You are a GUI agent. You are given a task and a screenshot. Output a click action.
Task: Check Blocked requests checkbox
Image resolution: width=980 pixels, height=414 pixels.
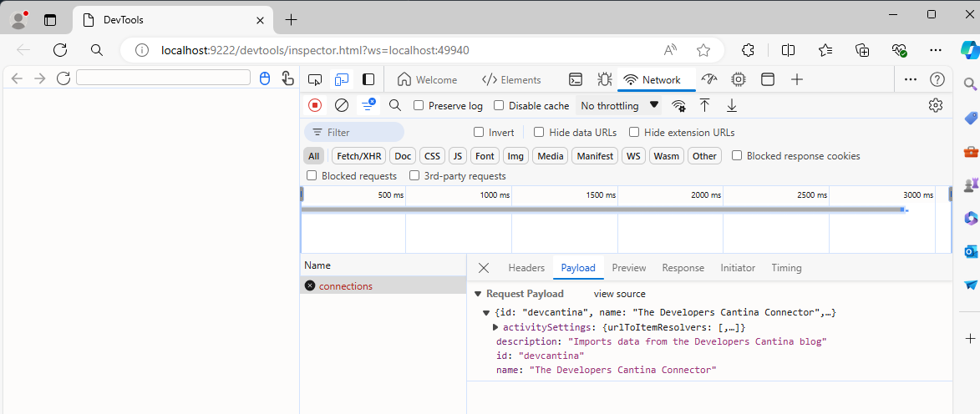[312, 175]
